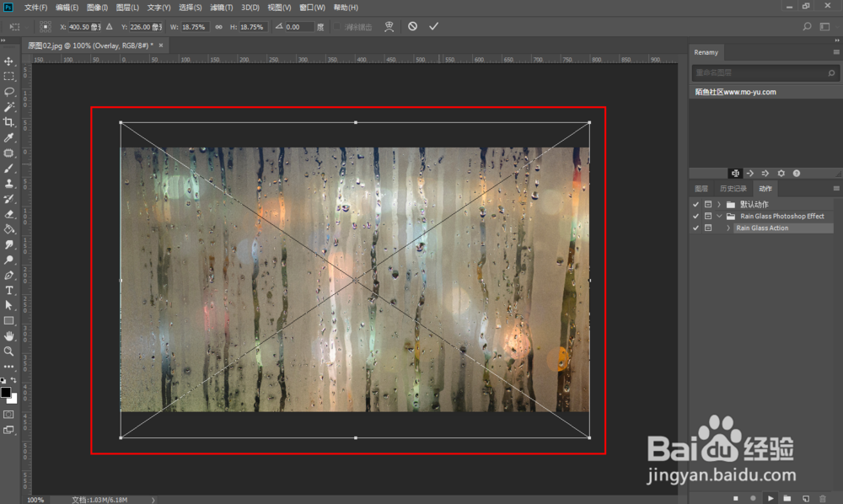Image resolution: width=843 pixels, height=504 pixels.
Task: Click the Renamy settings gear icon
Action: [x=781, y=173]
